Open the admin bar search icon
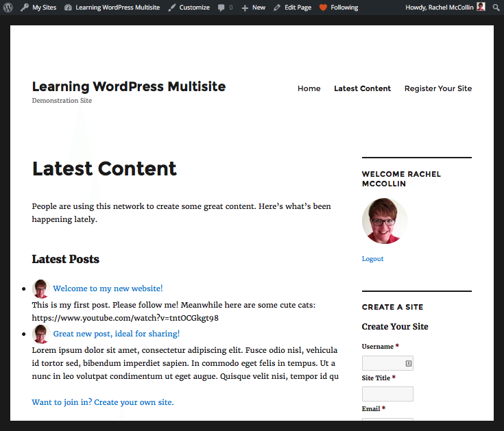The image size is (504, 431). 496,7
